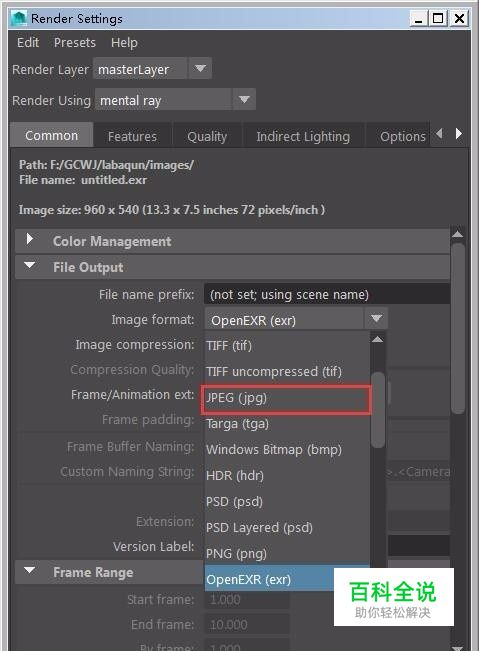
Task: Click settings panel scroll up arrow
Action: [457, 234]
